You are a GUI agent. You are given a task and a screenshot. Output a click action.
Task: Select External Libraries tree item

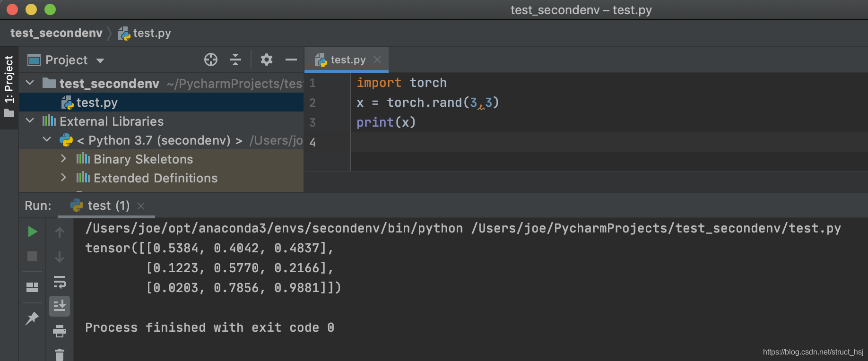pyautogui.click(x=112, y=121)
